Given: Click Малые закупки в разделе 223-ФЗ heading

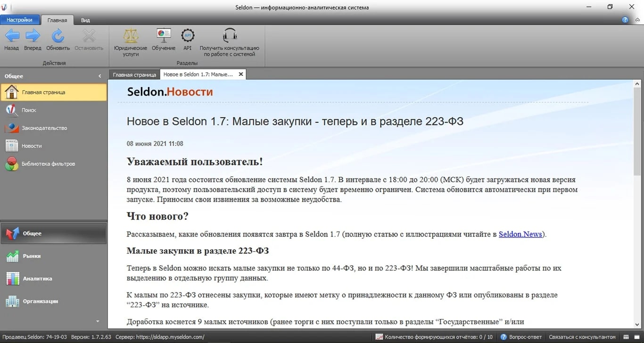Looking at the screenshot, I should (x=198, y=251).
